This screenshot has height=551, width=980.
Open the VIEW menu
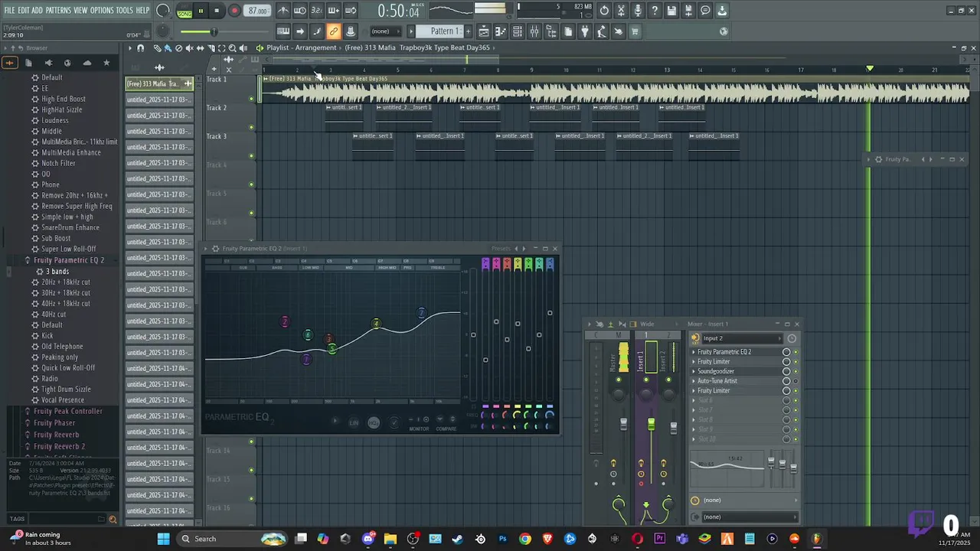tap(80, 10)
